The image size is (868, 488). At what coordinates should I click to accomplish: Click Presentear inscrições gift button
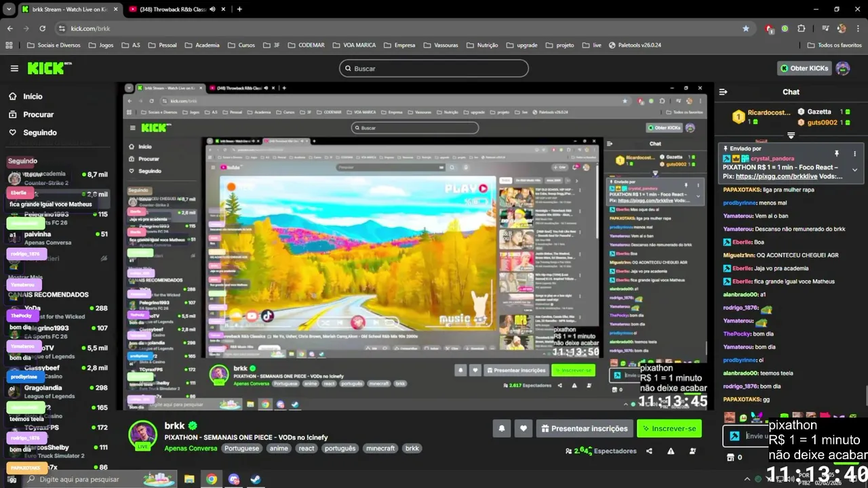point(584,428)
